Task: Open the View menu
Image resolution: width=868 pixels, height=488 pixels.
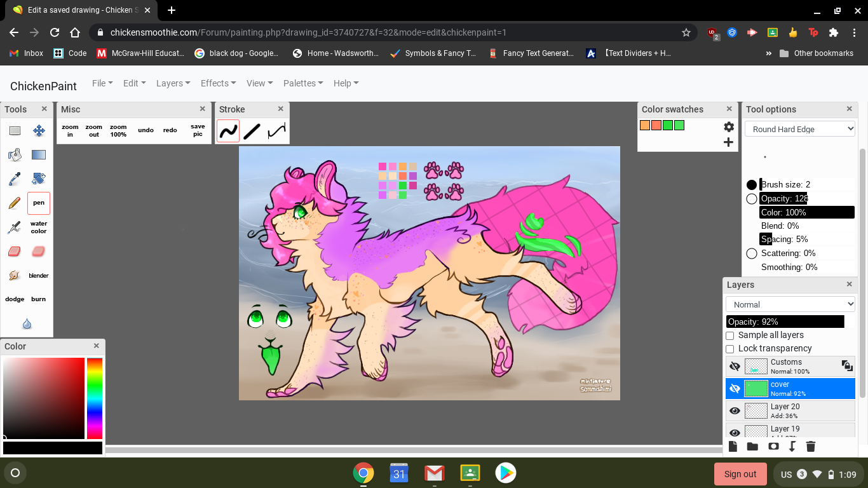Action: click(x=259, y=83)
